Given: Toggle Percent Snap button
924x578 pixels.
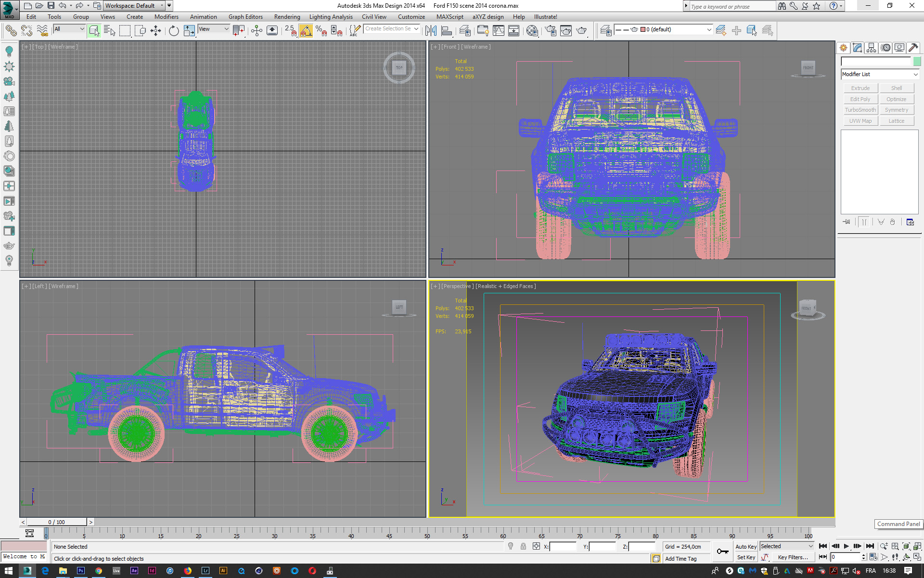Looking at the screenshot, I should tap(321, 31).
